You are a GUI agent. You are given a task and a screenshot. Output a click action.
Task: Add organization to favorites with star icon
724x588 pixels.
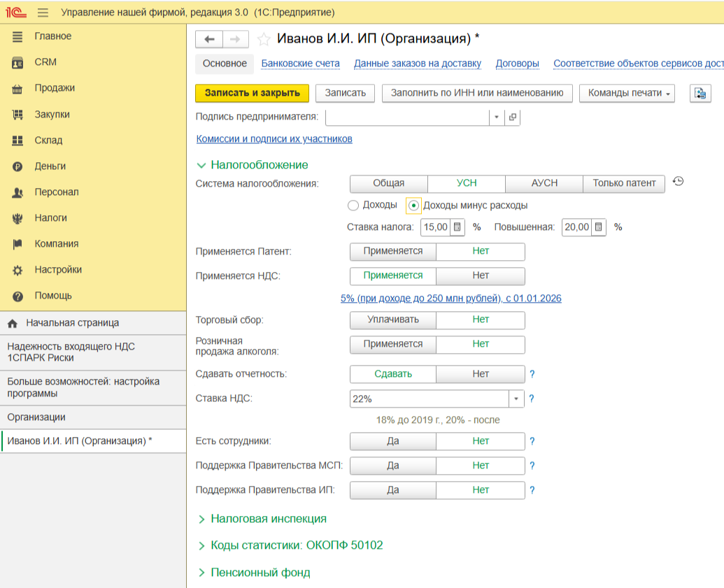264,39
